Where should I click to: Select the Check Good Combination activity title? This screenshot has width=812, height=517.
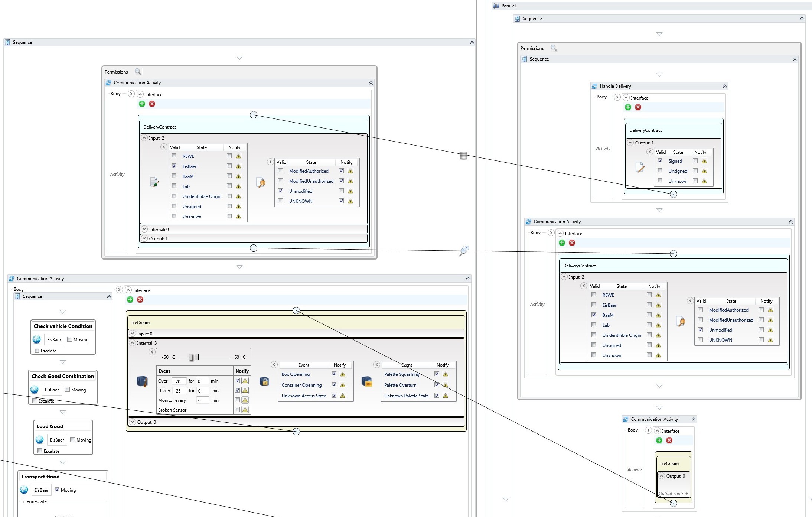[x=63, y=376]
